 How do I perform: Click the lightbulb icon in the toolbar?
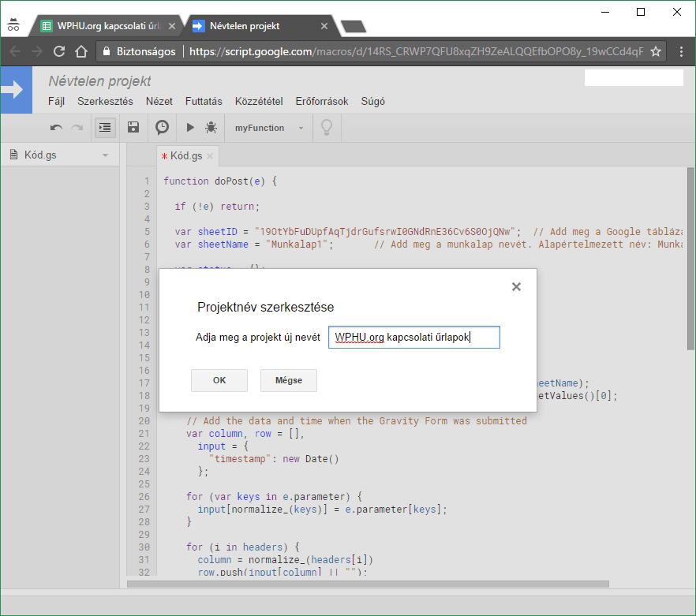point(325,128)
